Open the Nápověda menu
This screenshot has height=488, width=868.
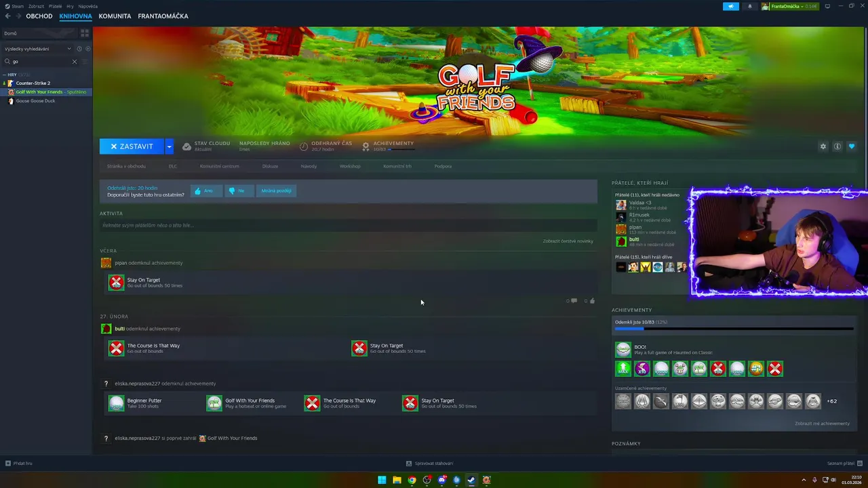tap(88, 6)
